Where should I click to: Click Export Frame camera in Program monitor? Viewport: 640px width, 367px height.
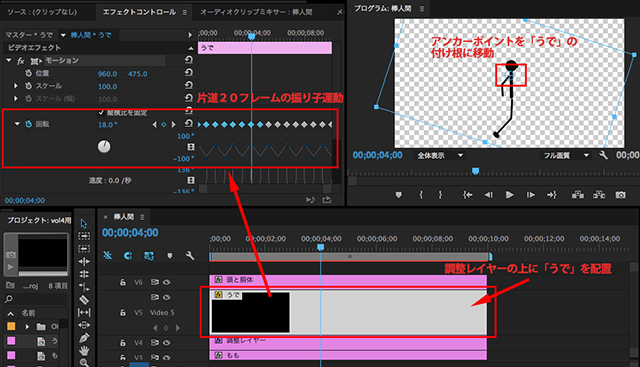620,195
